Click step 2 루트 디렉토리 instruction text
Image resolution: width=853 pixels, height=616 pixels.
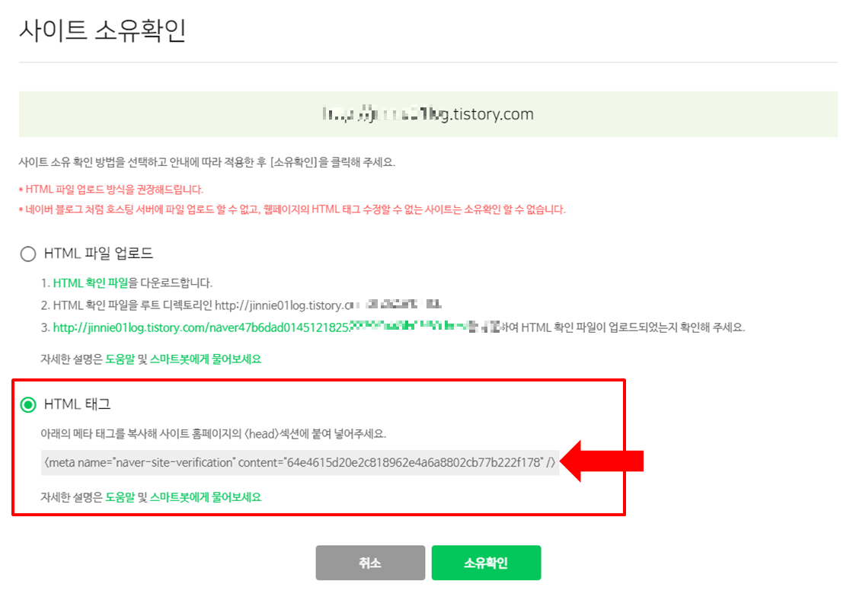(241, 305)
